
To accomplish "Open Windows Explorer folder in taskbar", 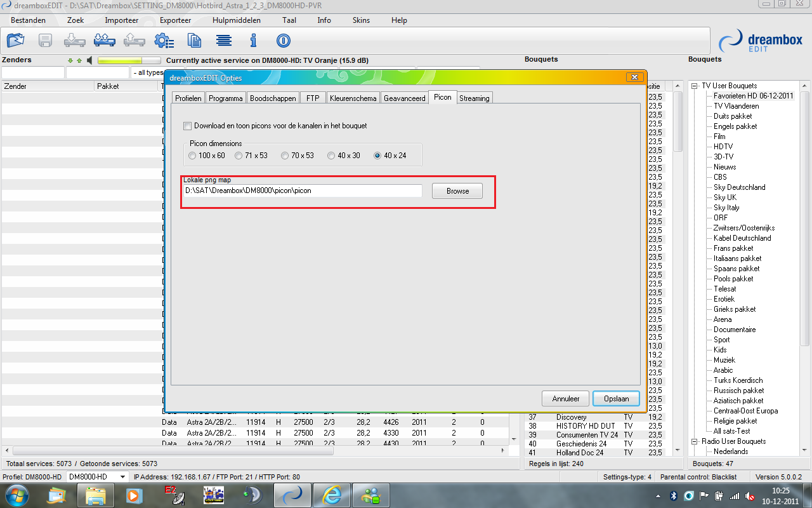I will pyautogui.click(x=95, y=495).
